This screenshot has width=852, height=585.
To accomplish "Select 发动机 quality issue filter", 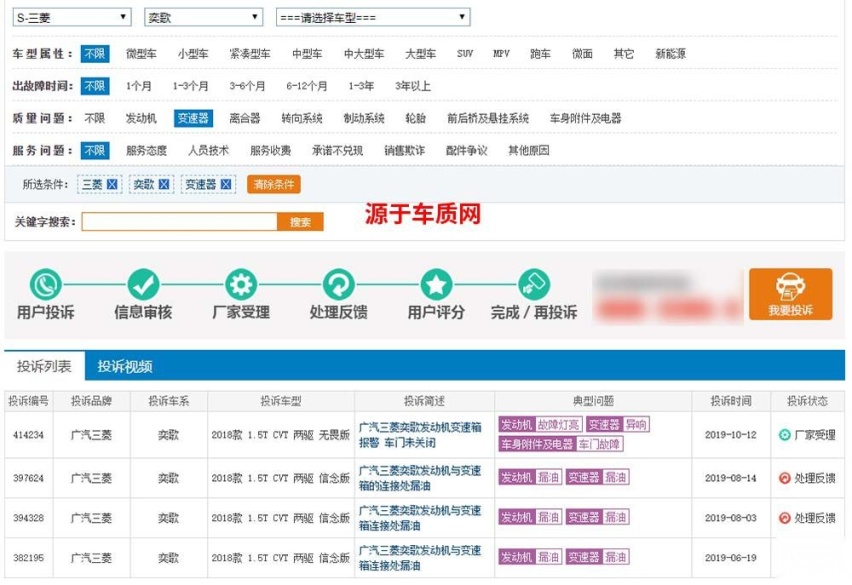I will tap(141, 118).
